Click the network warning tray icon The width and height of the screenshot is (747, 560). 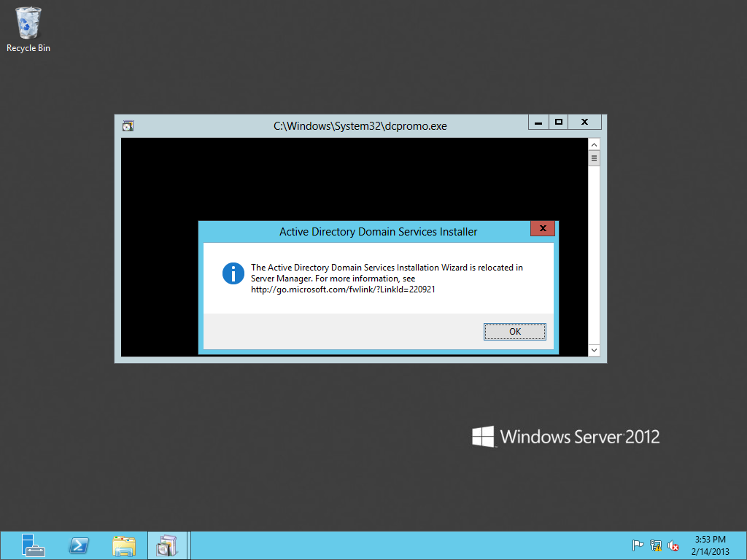click(655, 545)
